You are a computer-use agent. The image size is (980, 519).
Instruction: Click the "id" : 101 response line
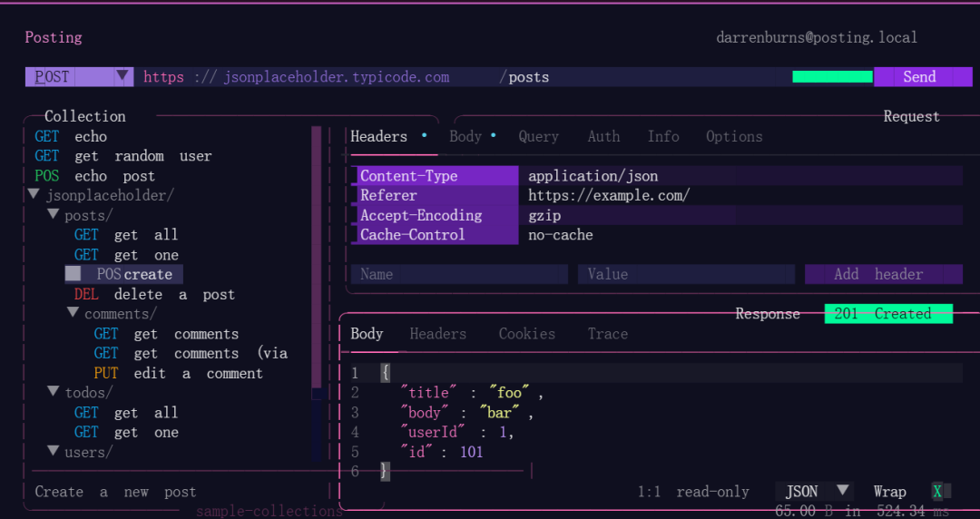[442, 452]
